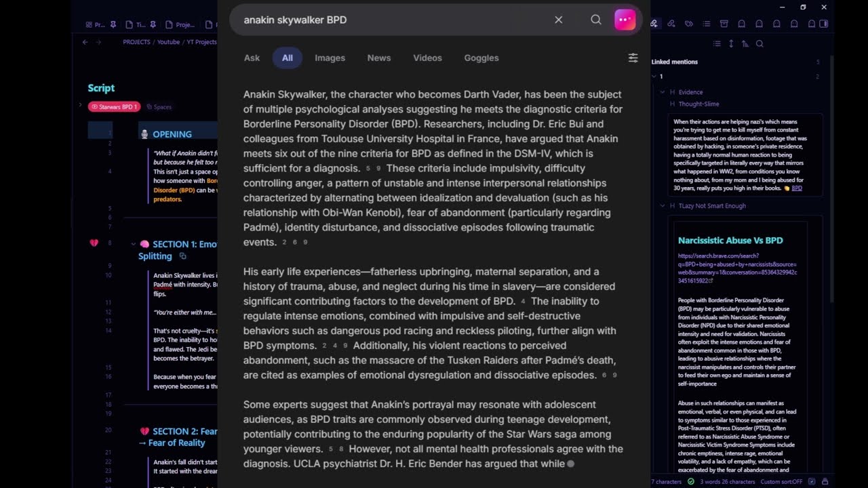This screenshot has height=488, width=868.
Task: Collapse the Evidence heading chevron
Action: click(x=663, y=92)
